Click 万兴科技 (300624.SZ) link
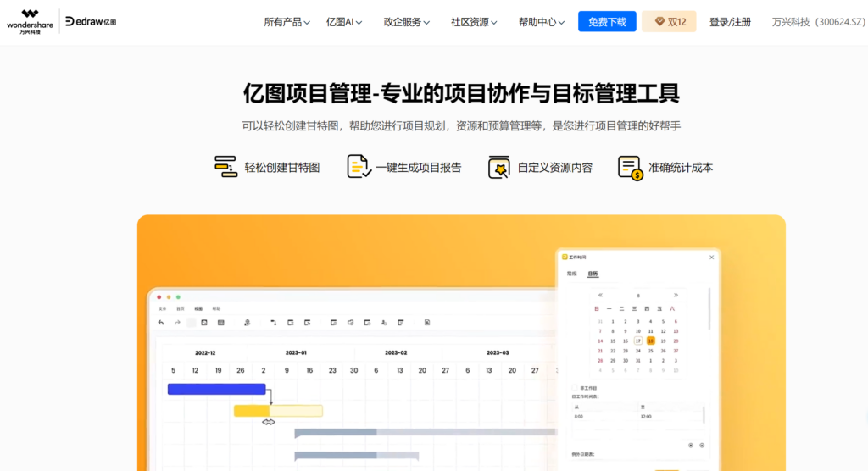The height and width of the screenshot is (471, 868). point(819,22)
